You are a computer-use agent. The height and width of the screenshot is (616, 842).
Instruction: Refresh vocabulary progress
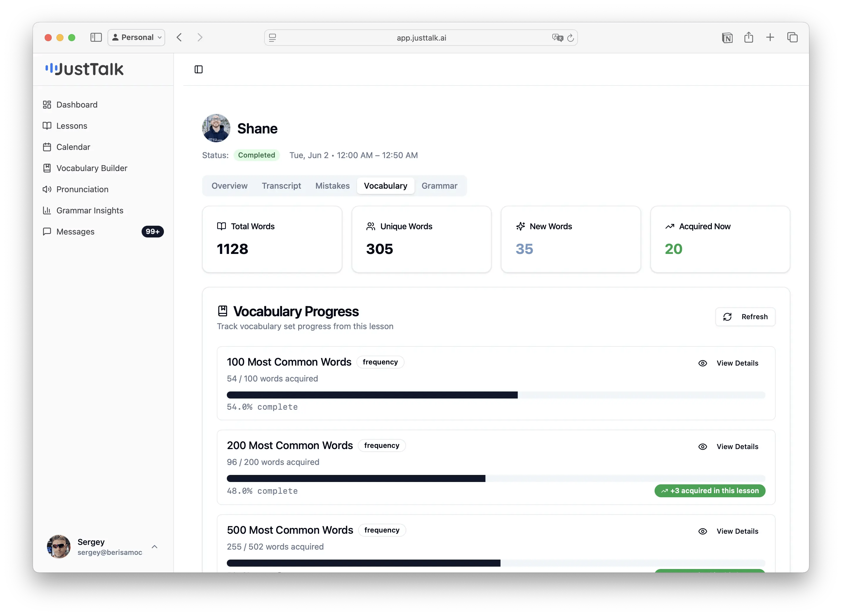coord(745,317)
